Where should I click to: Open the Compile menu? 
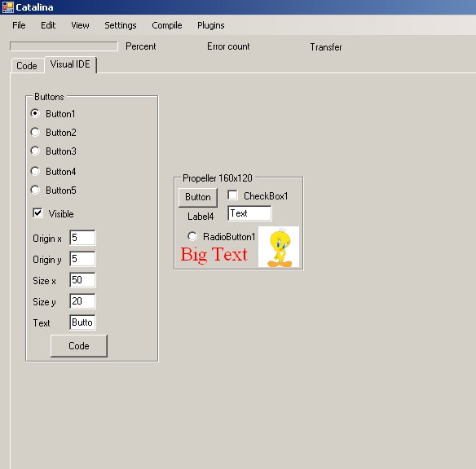tap(167, 25)
